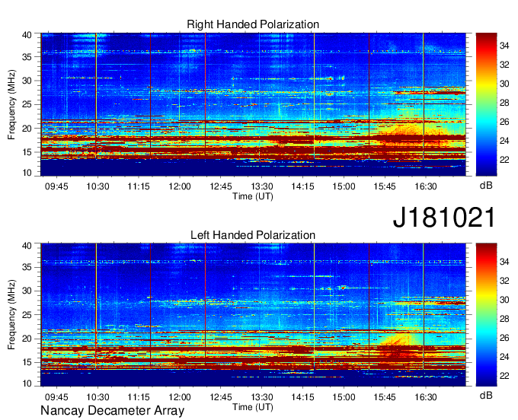Click the 26 dB value on the upper color bar
Screen dimensions: 518x420
tap(504, 122)
